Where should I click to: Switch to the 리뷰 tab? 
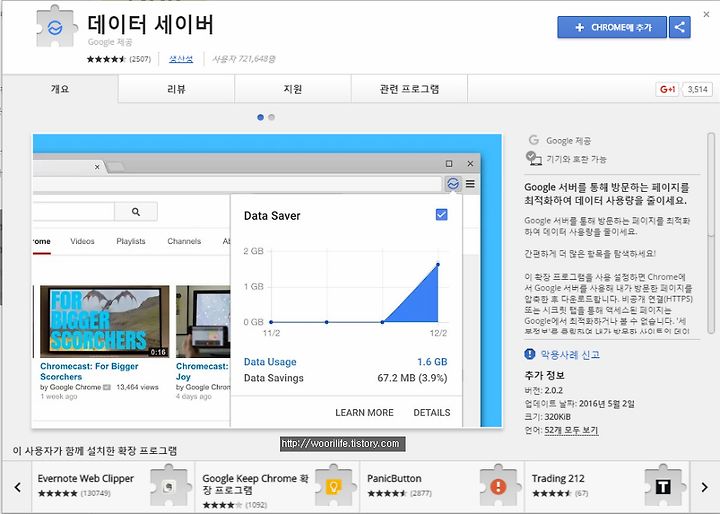tap(176, 89)
